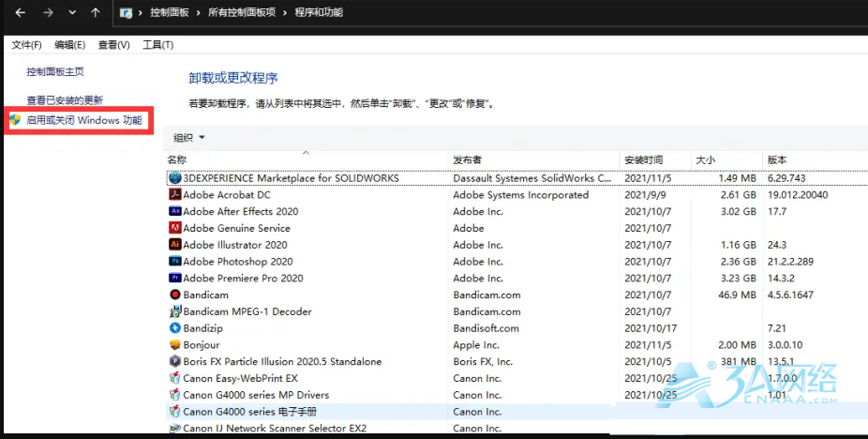Click Adobe Genuine Service icon

(175, 228)
